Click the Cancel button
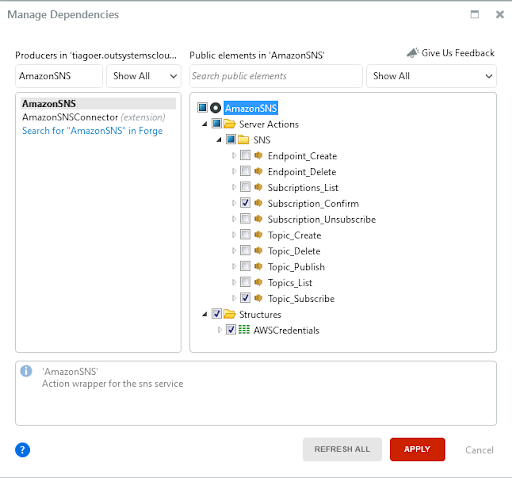The width and height of the screenshot is (512, 478). pyautogui.click(x=479, y=450)
